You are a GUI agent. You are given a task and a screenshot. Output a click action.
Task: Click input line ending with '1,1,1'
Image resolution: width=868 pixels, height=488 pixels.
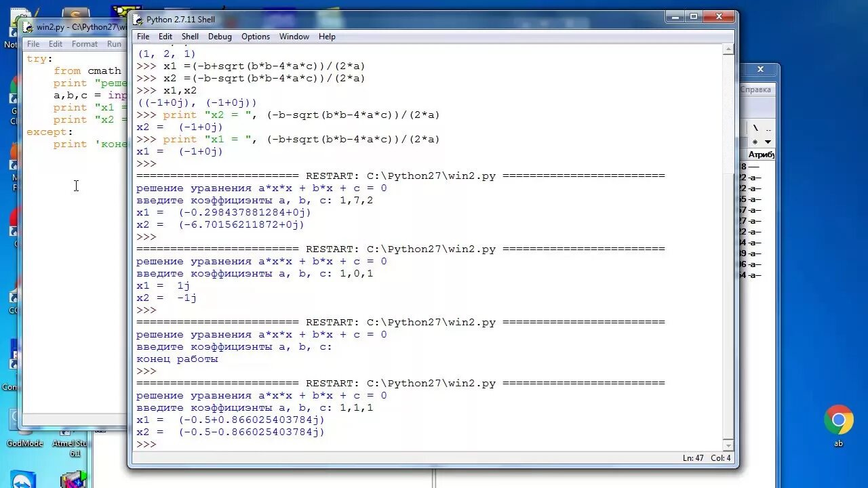click(x=254, y=407)
